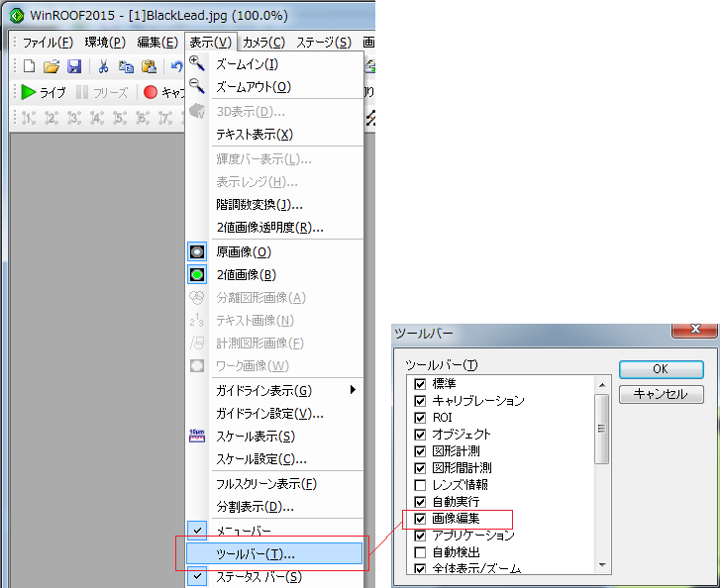
Task: Select ズームイン in the view menu
Action: coord(247,64)
